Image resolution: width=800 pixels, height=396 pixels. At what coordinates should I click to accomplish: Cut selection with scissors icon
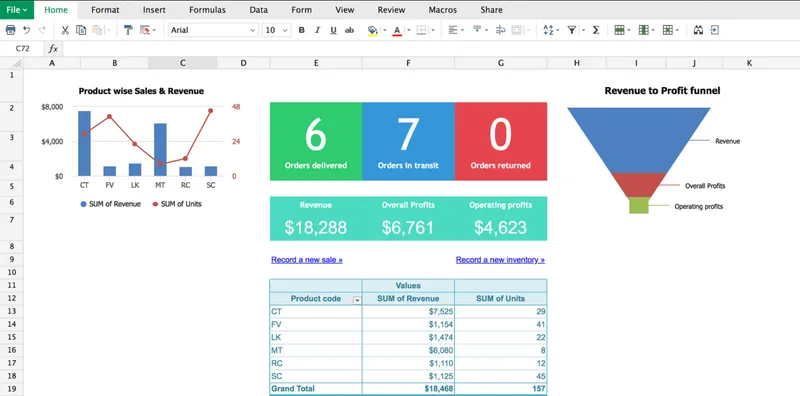point(65,30)
